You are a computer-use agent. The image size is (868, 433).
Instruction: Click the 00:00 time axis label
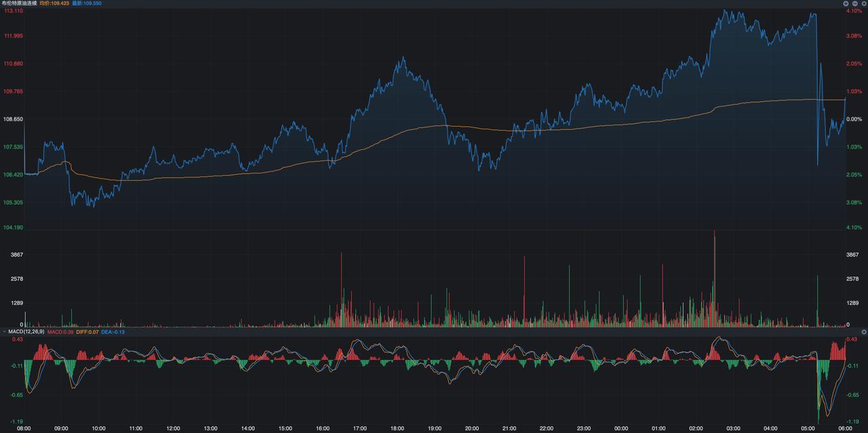tap(621, 428)
